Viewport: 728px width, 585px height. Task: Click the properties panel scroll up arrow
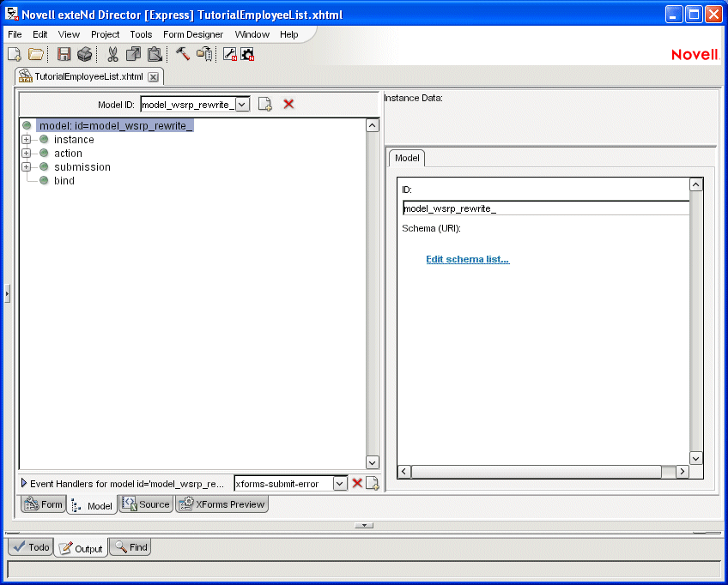[x=696, y=184]
